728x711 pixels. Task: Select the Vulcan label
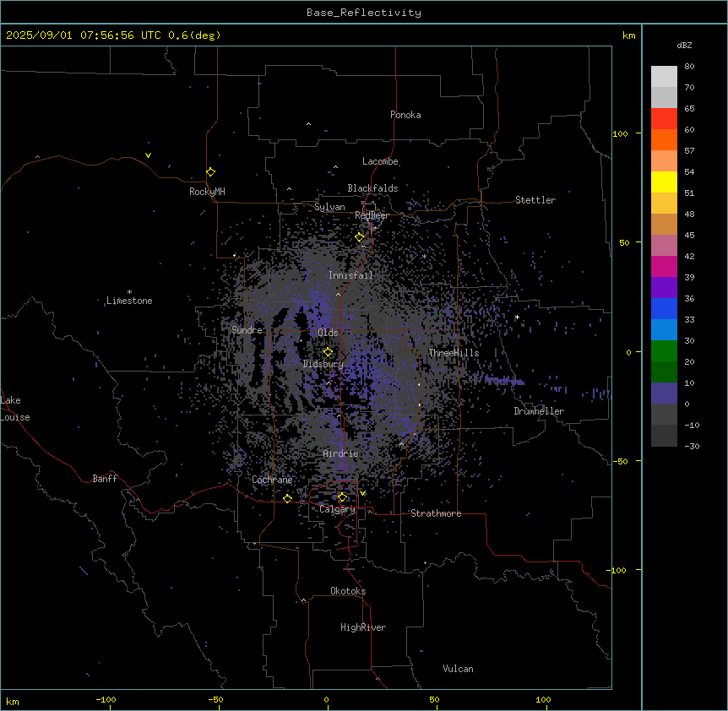(459, 669)
